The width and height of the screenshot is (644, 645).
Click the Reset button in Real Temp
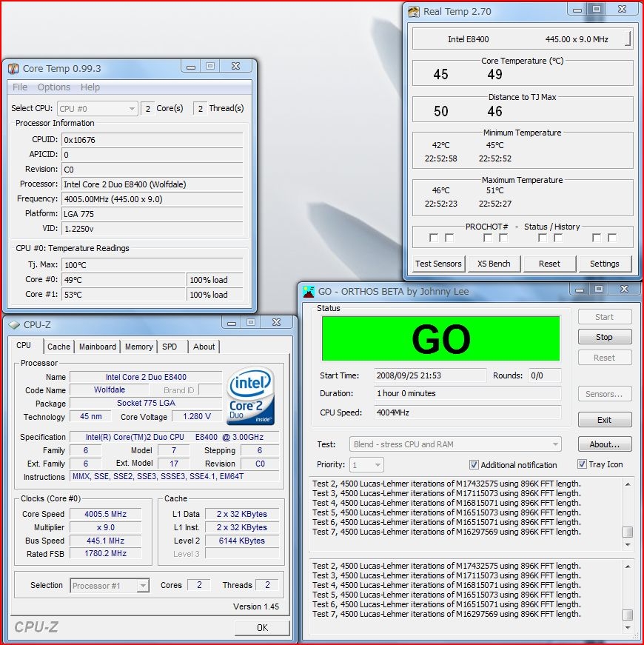549,264
